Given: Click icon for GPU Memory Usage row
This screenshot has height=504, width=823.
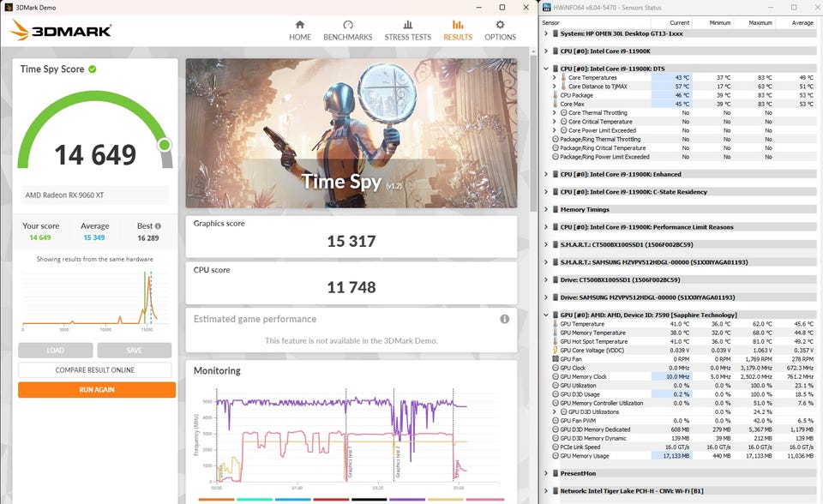Looking at the screenshot, I should coord(556,456).
